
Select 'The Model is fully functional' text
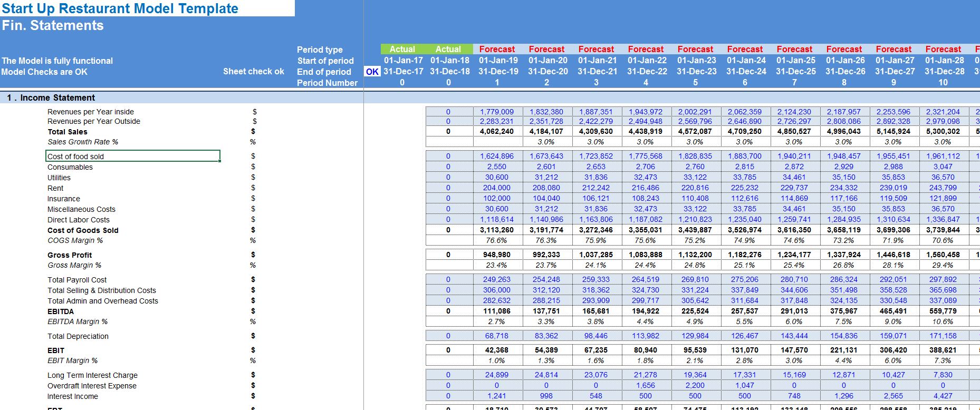click(57, 61)
